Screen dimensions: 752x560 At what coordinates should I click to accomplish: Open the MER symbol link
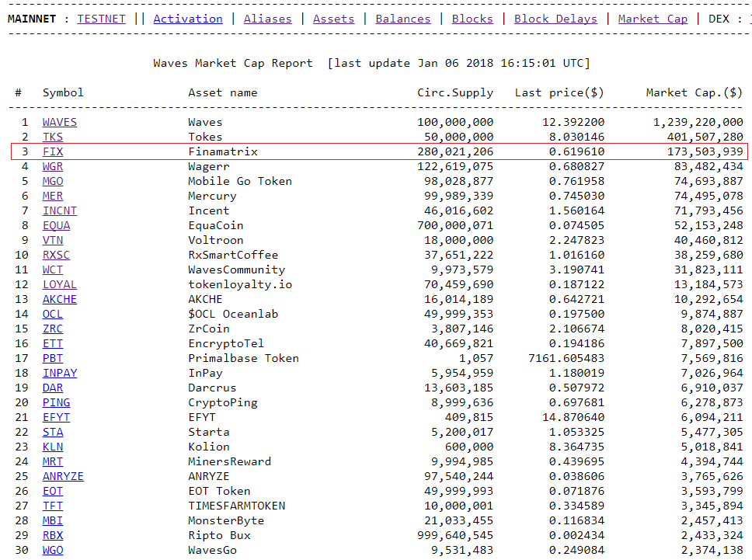point(53,196)
